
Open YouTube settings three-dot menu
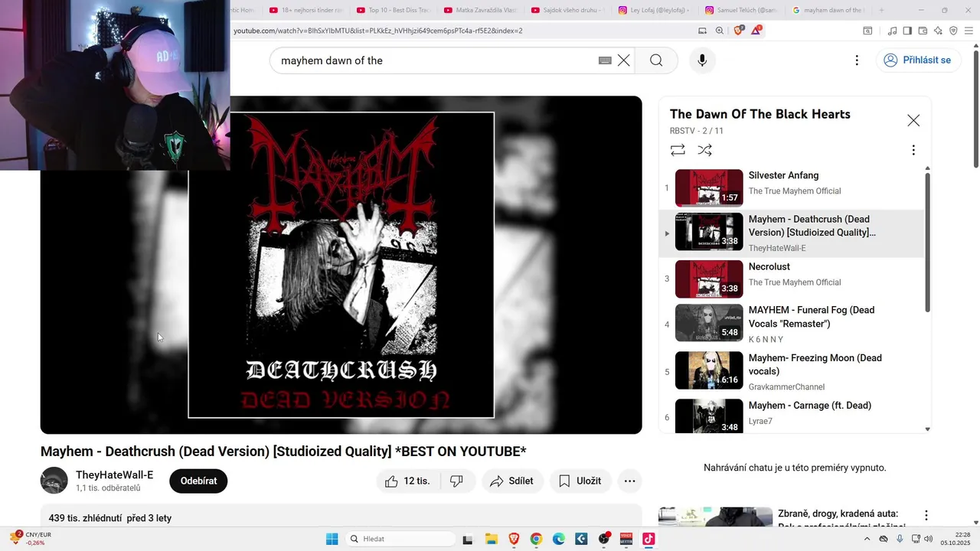click(x=857, y=60)
